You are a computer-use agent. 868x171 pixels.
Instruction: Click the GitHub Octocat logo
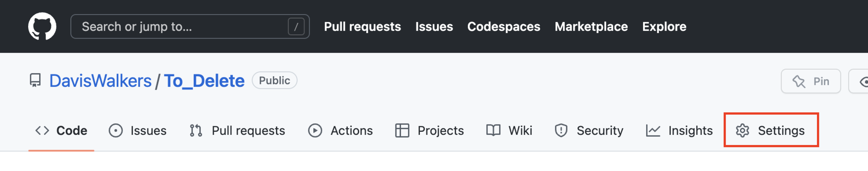[x=42, y=26]
